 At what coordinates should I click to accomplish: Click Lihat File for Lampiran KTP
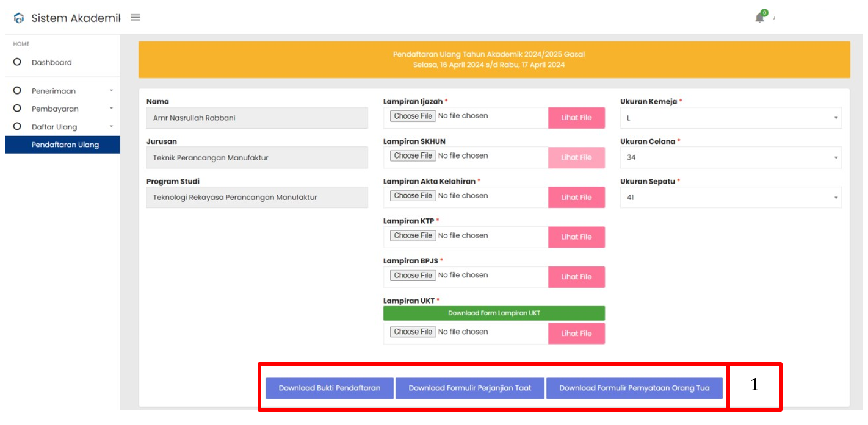pos(576,237)
